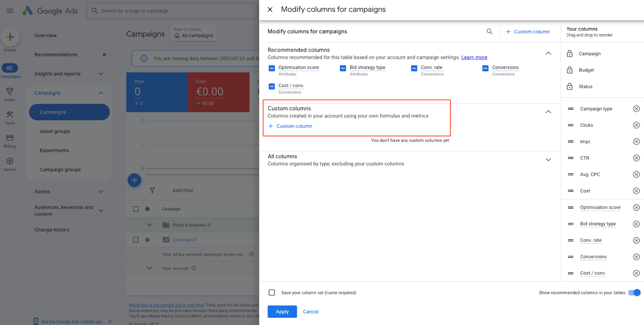Toggle the Conv. rate checkbox

pyautogui.click(x=414, y=68)
